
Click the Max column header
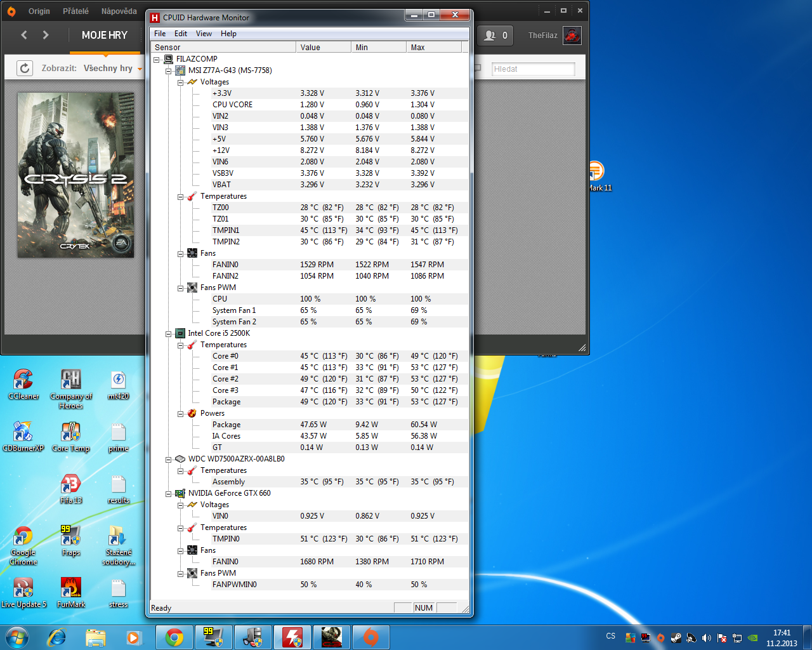pyautogui.click(x=434, y=47)
